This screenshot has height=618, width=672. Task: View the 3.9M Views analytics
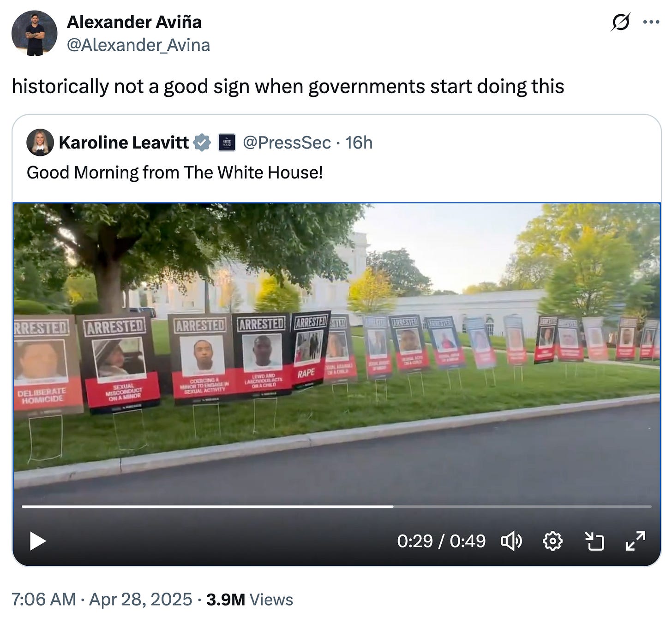[x=250, y=599]
